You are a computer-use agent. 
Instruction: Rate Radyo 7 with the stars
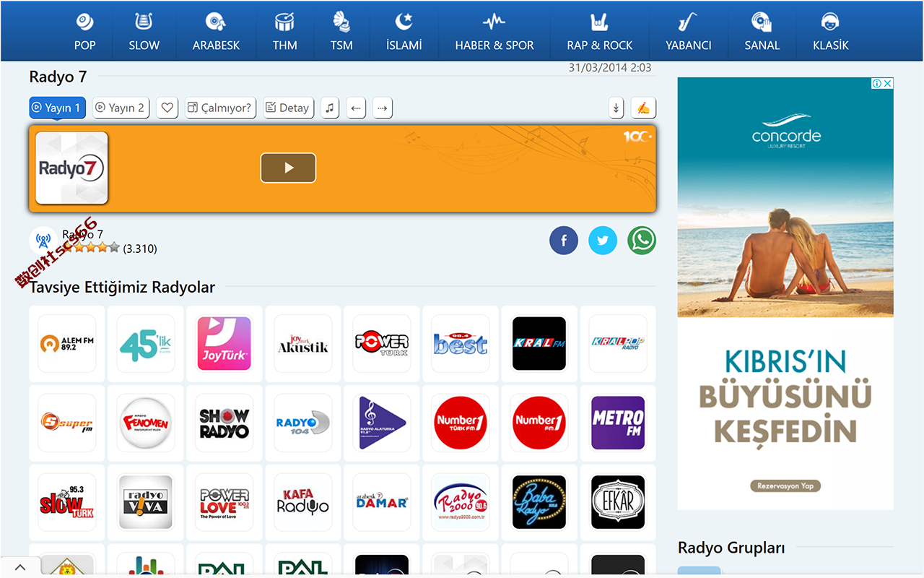pos(92,248)
